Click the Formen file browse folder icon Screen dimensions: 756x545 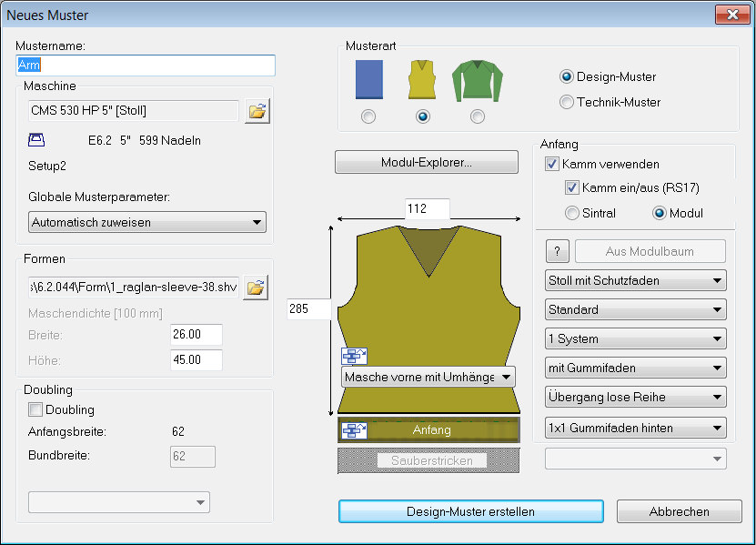[257, 288]
